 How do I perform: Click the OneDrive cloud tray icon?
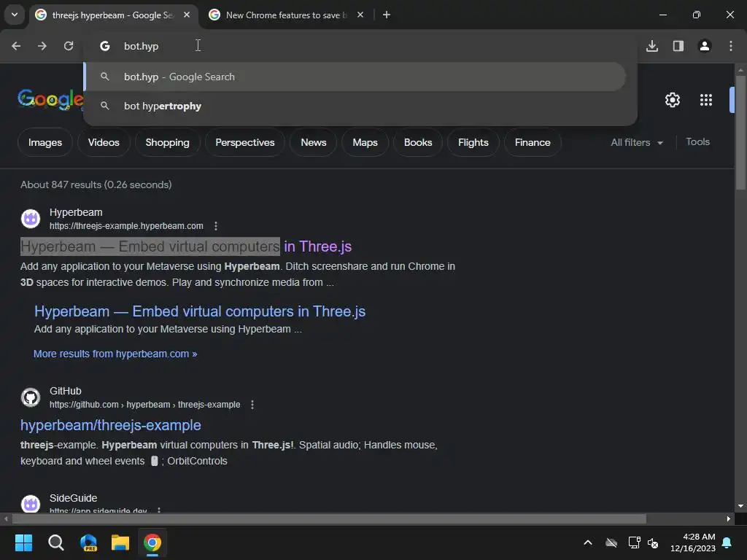[x=611, y=542]
